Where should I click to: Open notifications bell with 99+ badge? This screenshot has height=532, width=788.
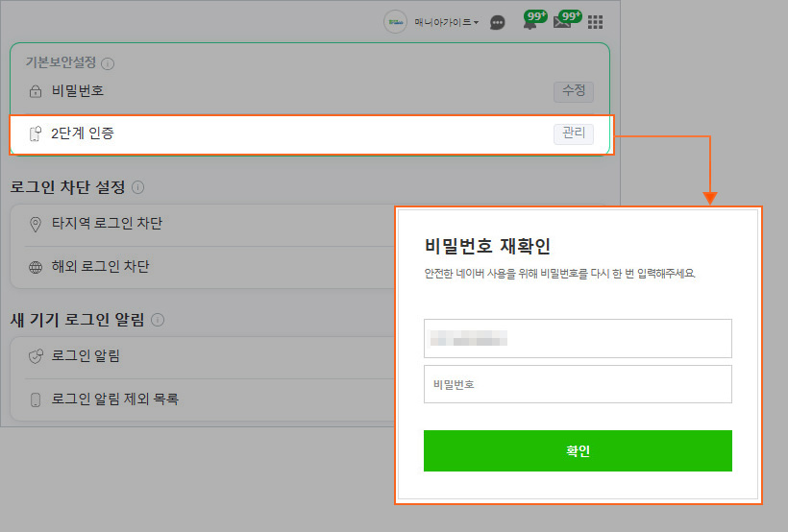tap(529, 22)
